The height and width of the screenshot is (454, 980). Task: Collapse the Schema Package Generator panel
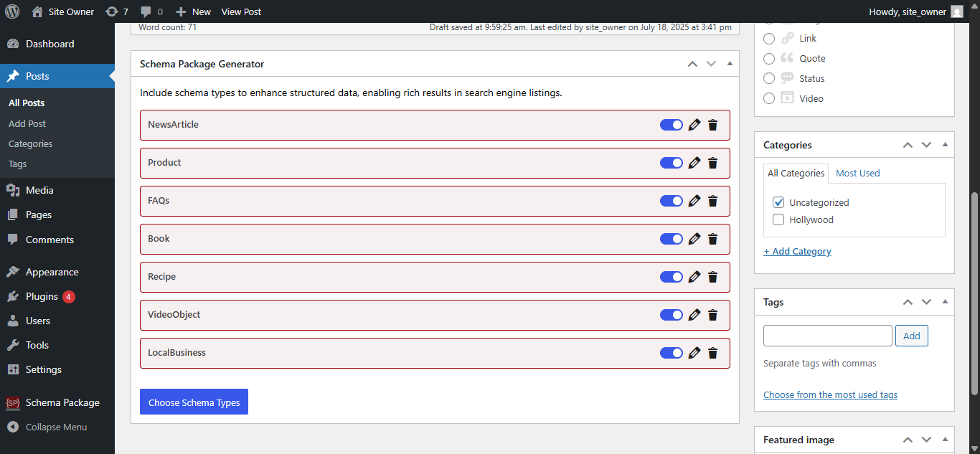pyautogui.click(x=730, y=64)
